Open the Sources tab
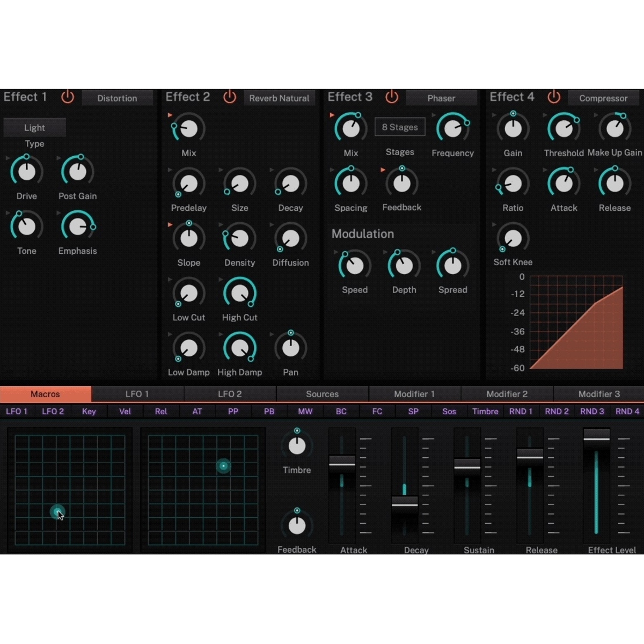The width and height of the screenshot is (644, 644). 322,394
